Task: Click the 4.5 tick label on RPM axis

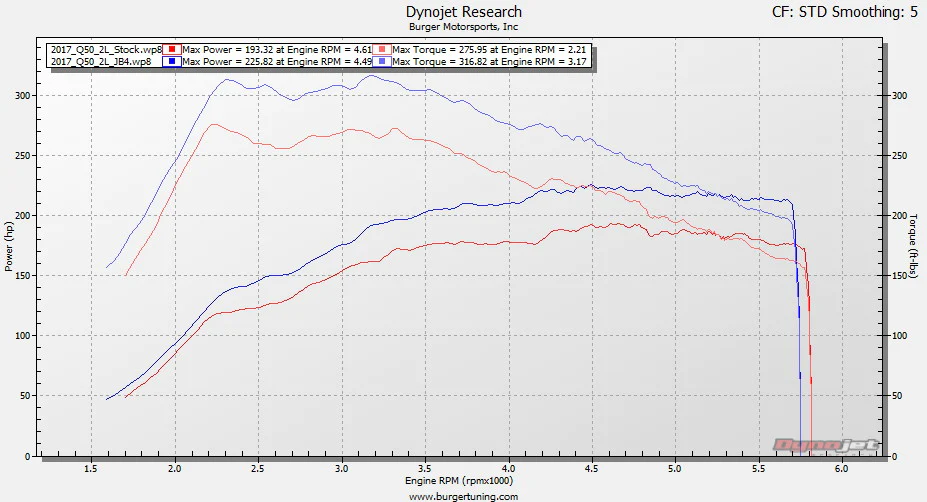Action: [591, 469]
